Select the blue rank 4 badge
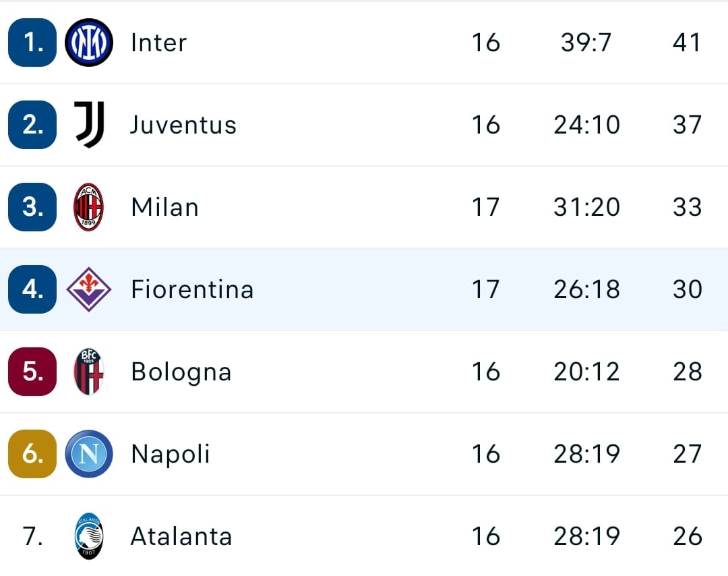 32,289
